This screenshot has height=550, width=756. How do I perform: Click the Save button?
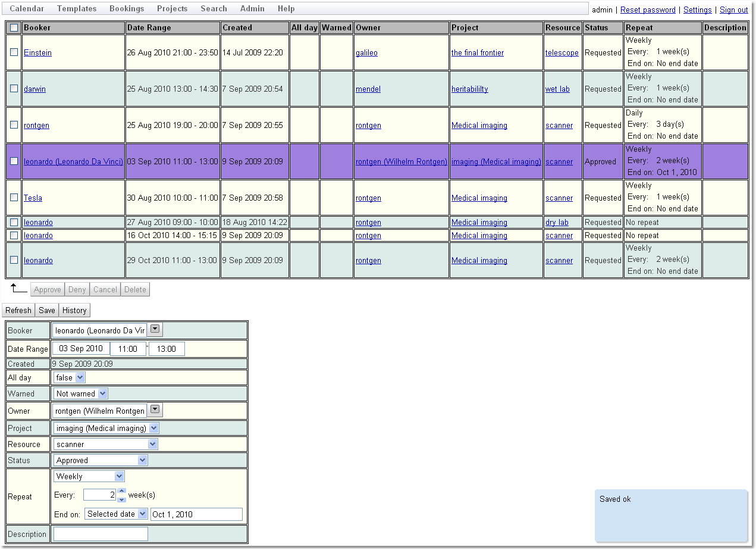(x=47, y=310)
